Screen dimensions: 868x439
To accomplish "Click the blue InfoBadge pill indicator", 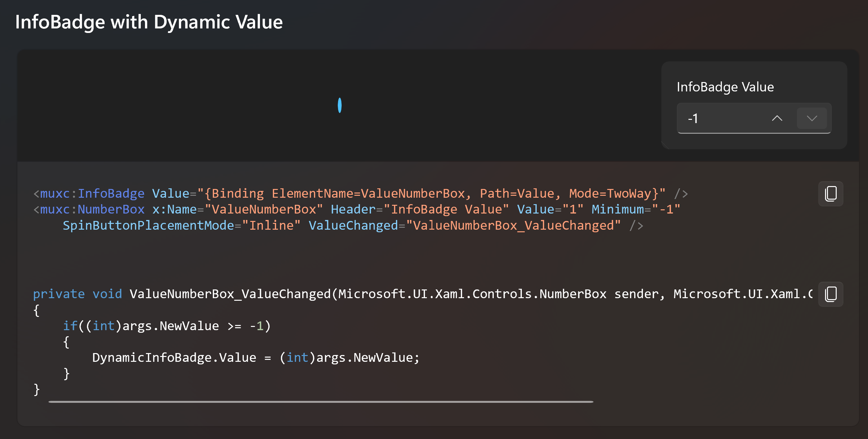I will [x=340, y=106].
